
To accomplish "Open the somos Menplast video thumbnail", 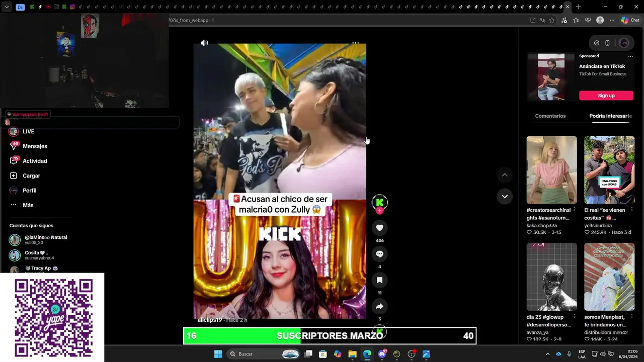I will [x=609, y=277].
